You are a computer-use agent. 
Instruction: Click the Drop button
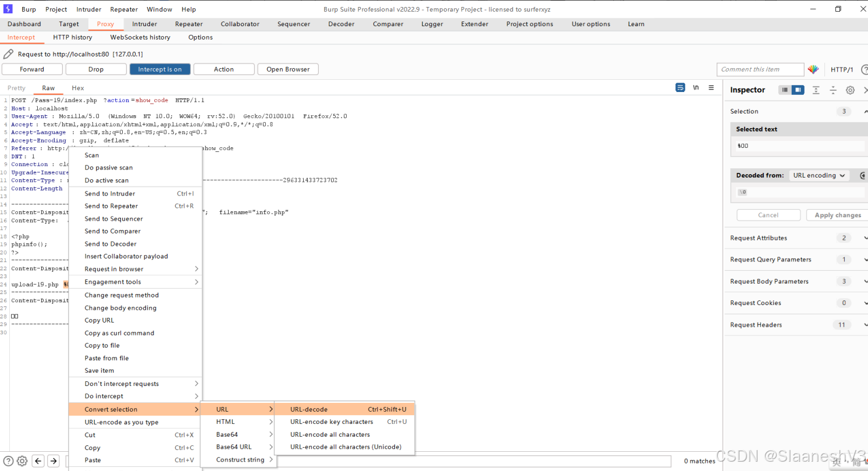click(x=96, y=69)
